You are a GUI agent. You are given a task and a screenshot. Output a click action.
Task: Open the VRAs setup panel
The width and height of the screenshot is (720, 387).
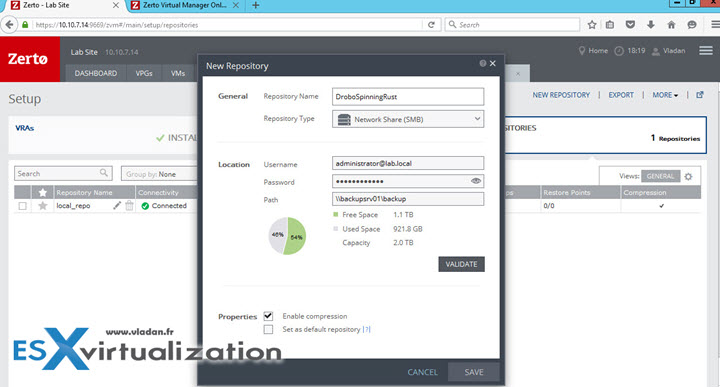tap(103, 135)
